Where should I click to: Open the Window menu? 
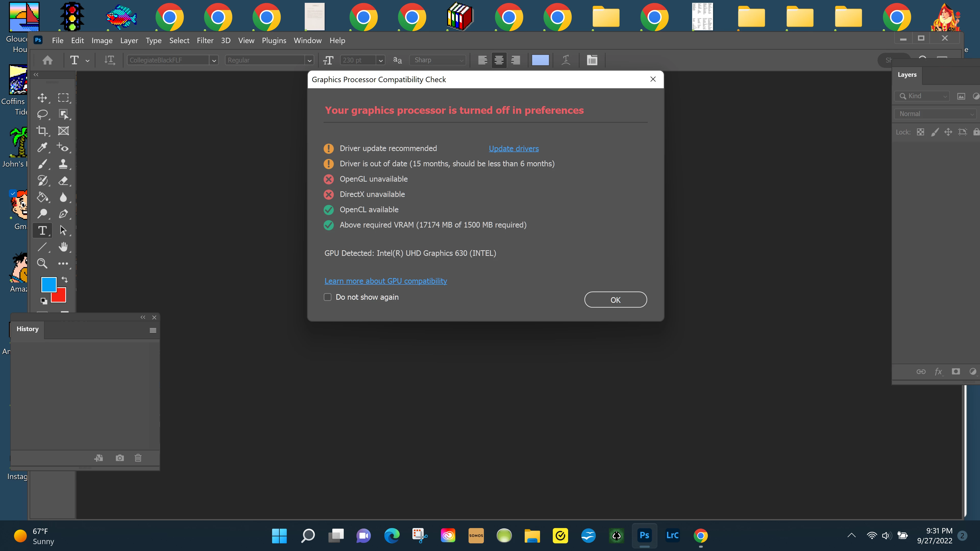tap(307, 40)
